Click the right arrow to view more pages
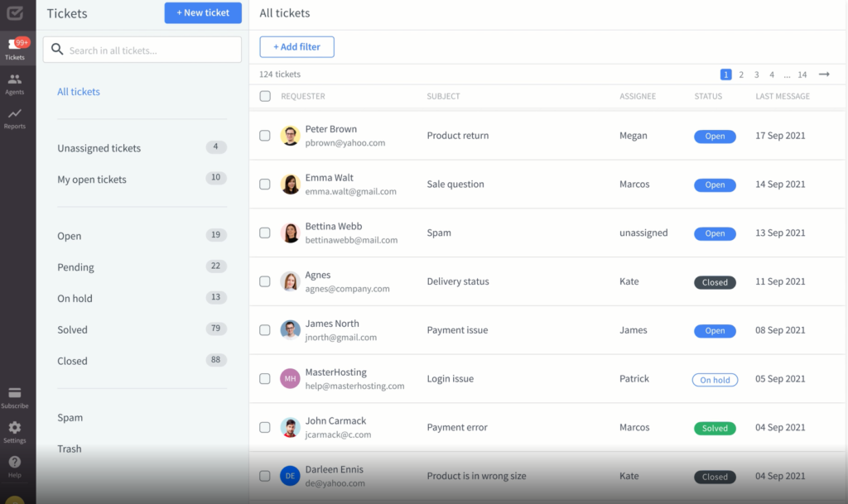Image resolution: width=848 pixels, height=504 pixels. pos(823,74)
